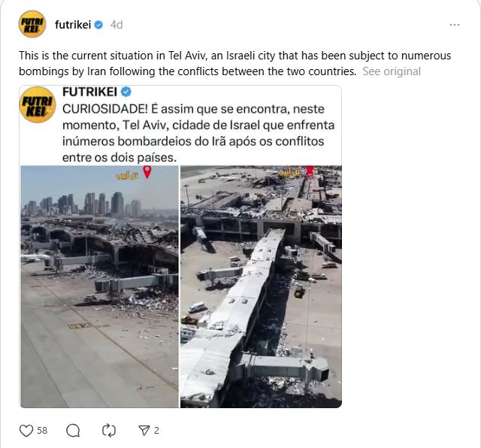Click the blue verified badge beside futrikei
Image resolution: width=481 pixels, height=448 pixels.
click(x=98, y=25)
